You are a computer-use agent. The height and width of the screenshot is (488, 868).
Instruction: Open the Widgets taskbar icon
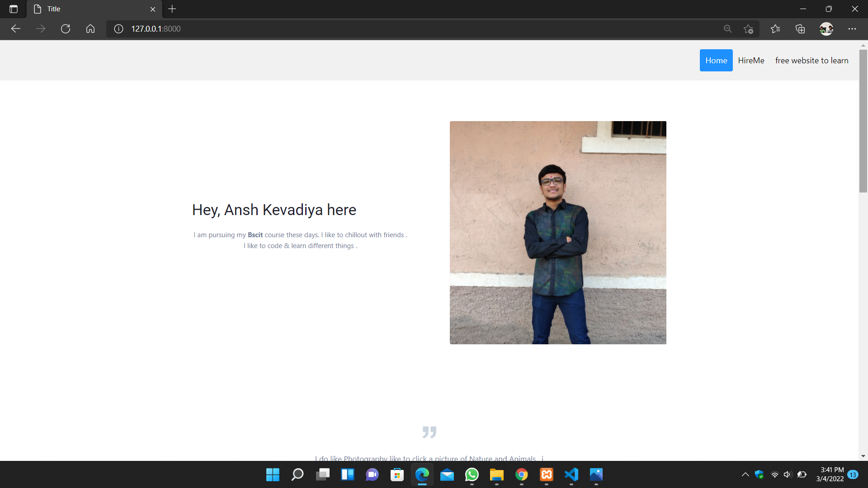click(x=348, y=474)
